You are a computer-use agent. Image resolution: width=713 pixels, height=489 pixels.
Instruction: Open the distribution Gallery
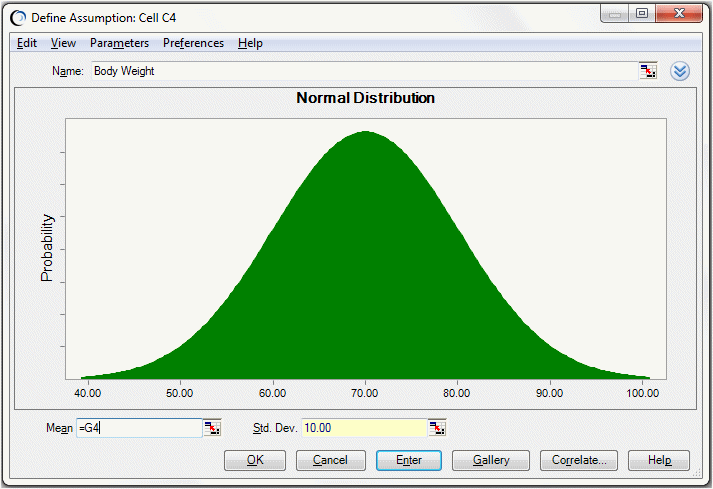[x=491, y=460]
